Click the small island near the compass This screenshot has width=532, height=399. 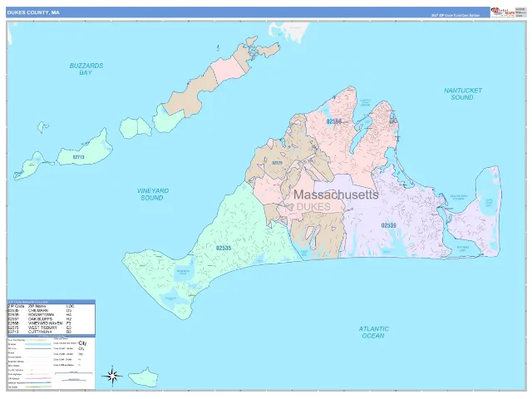144,377
